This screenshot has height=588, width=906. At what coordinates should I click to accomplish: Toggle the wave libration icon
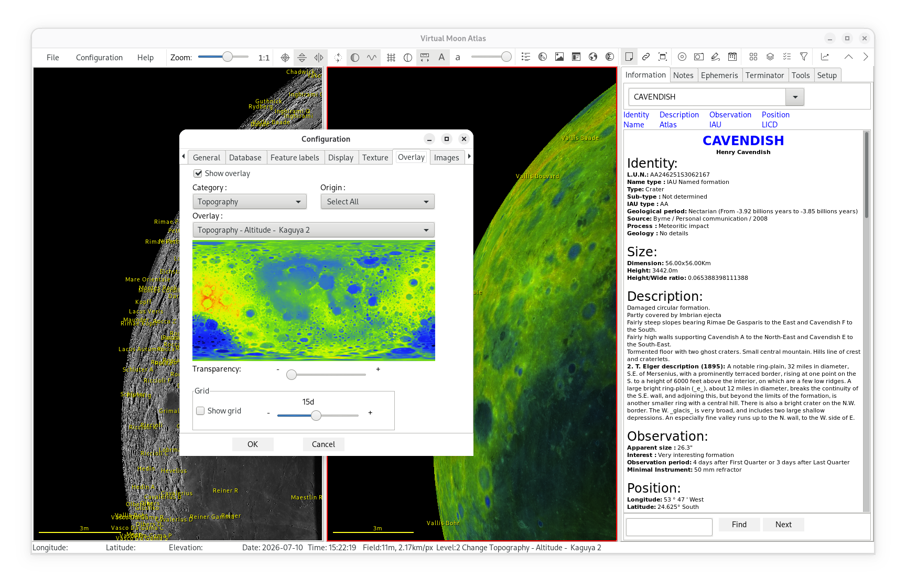[x=372, y=57]
